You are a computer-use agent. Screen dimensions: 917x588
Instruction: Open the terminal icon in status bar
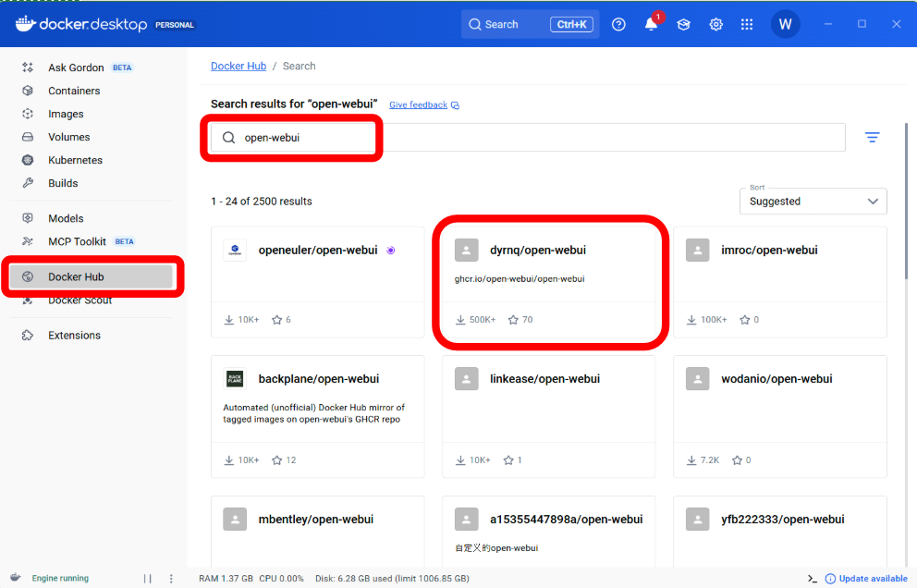[x=812, y=579]
